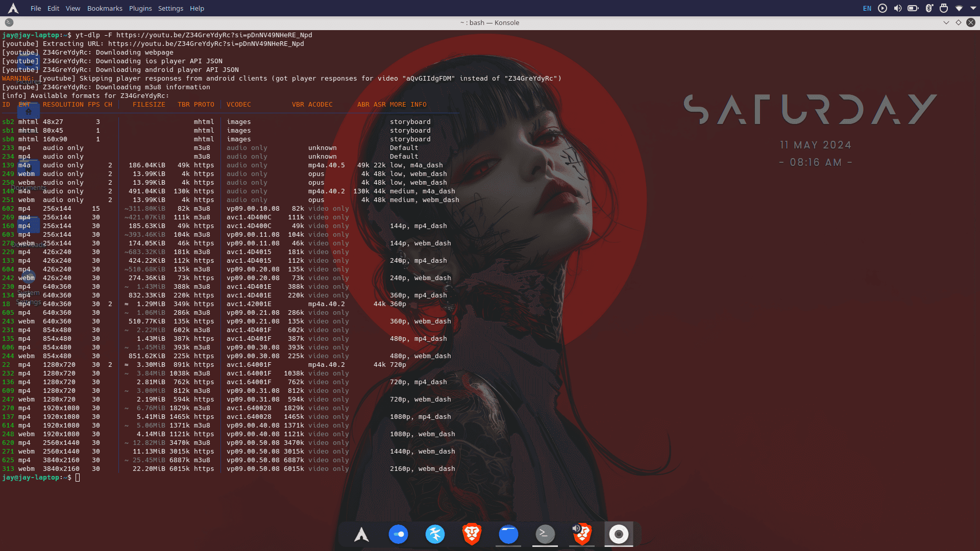
Task: Click the Konsole title bar chevron down
Action: 946,22
